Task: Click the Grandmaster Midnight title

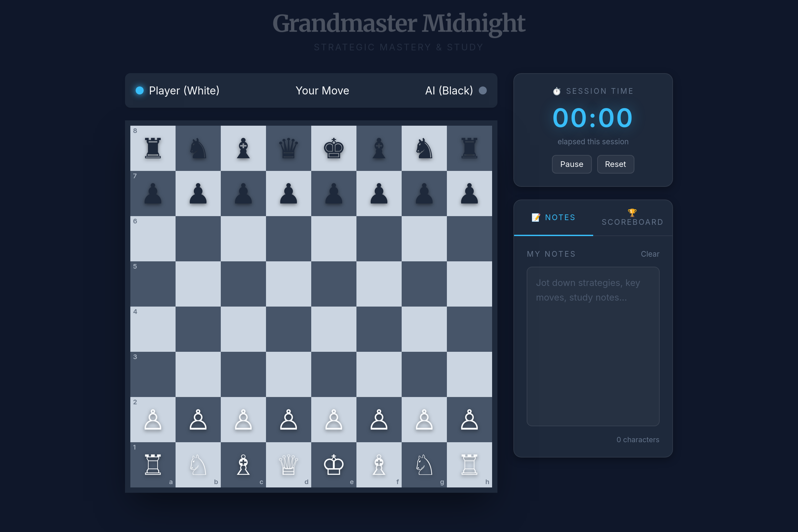Action: [399, 24]
